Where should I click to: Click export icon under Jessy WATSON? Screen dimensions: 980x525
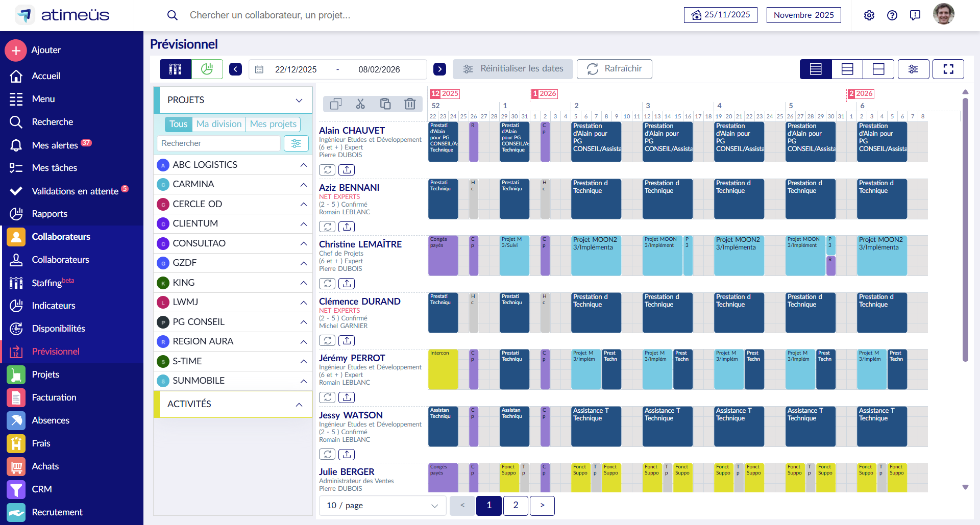pos(347,454)
